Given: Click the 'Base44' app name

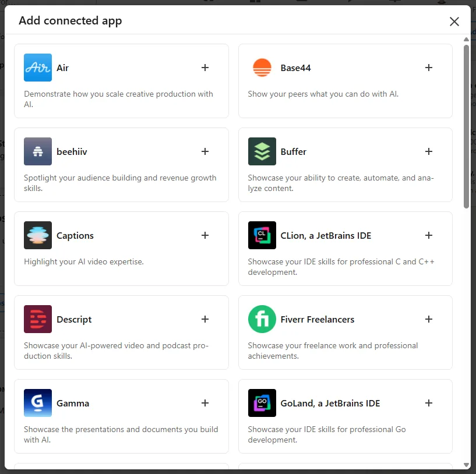Looking at the screenshot, I should coord(295,68).
